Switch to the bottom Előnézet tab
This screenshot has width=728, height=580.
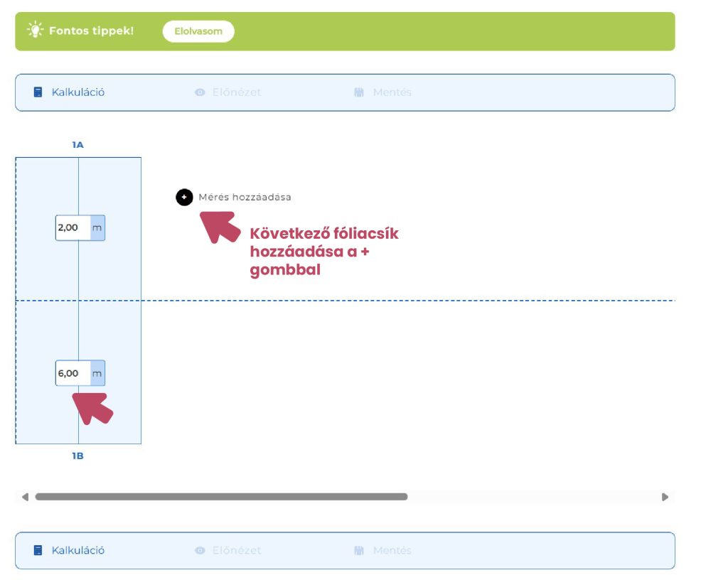click(236, 550)
